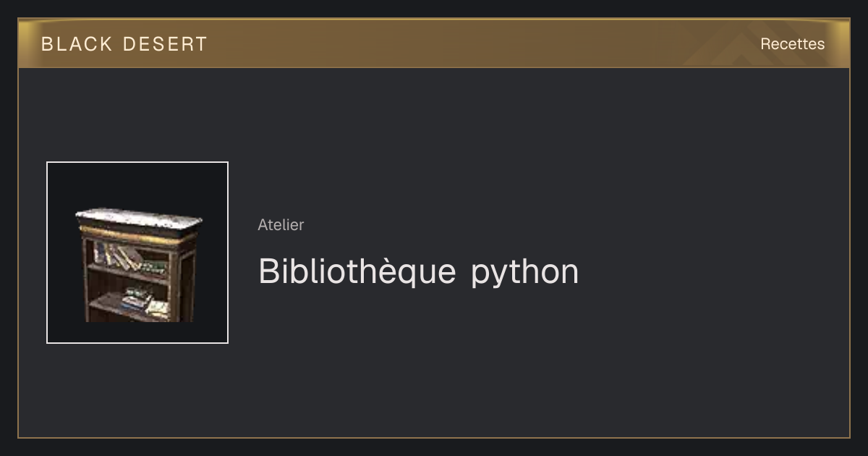This screenshot has height=456, width=868.
Task: Select the Atelier category label
Action: tap(281, 225)
